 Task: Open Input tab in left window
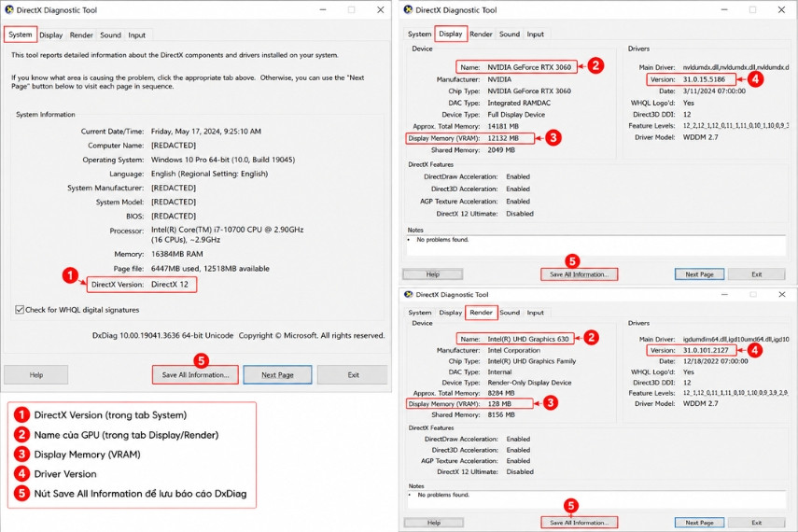pos(136,35)
